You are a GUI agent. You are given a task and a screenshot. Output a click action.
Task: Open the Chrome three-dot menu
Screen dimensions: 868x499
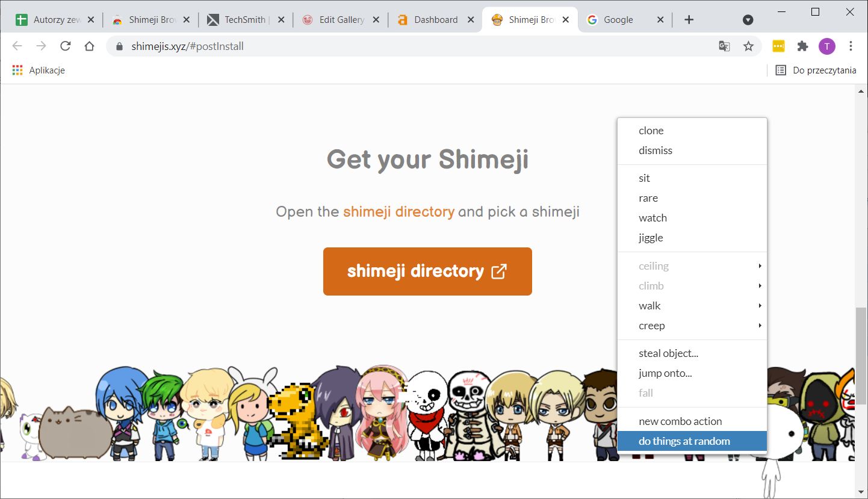point(851,46)
